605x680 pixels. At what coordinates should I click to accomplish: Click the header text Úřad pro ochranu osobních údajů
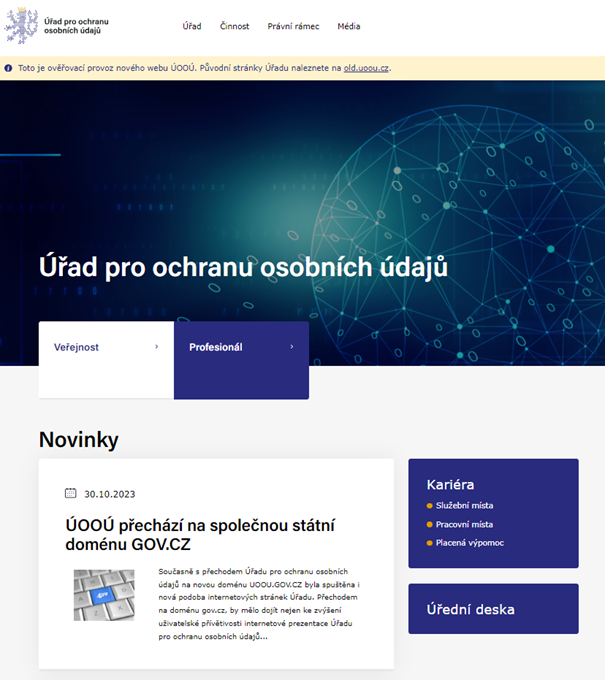pyautogui.click(x=76, y=26)
